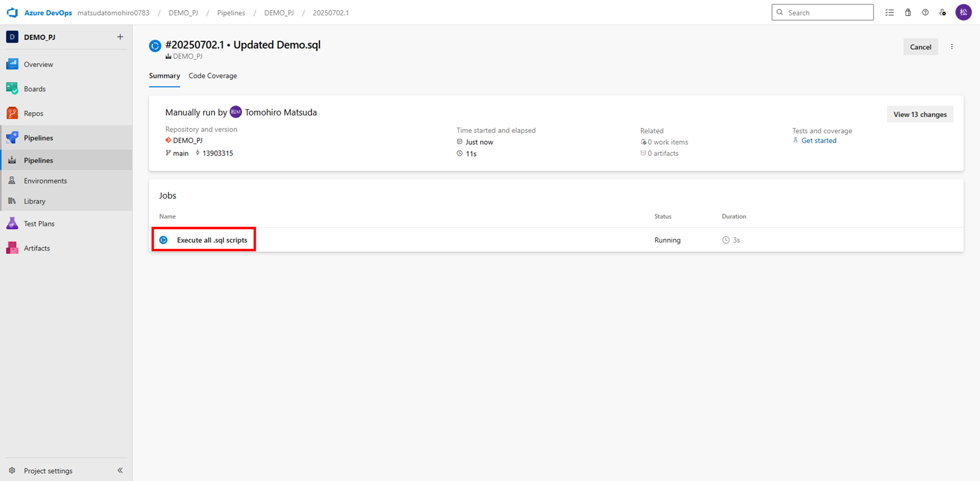Switch to the Summary tab
Screen dimensions: 980x481
tap(164, 76)
